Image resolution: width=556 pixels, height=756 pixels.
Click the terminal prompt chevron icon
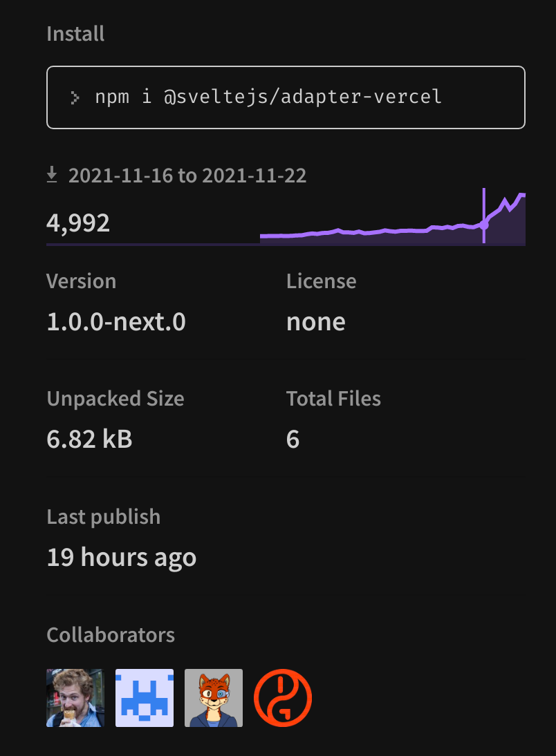pyautogui.click(x=74, y=98)
